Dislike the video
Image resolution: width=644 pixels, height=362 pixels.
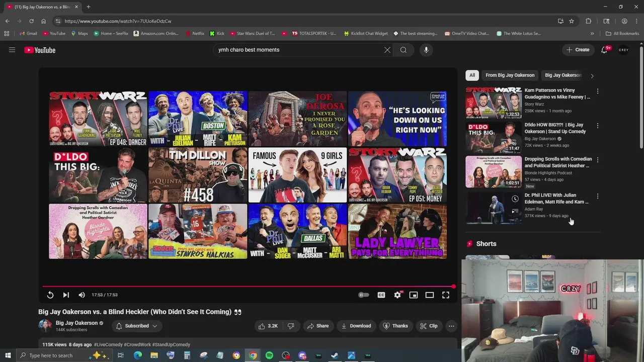point(291,326)
